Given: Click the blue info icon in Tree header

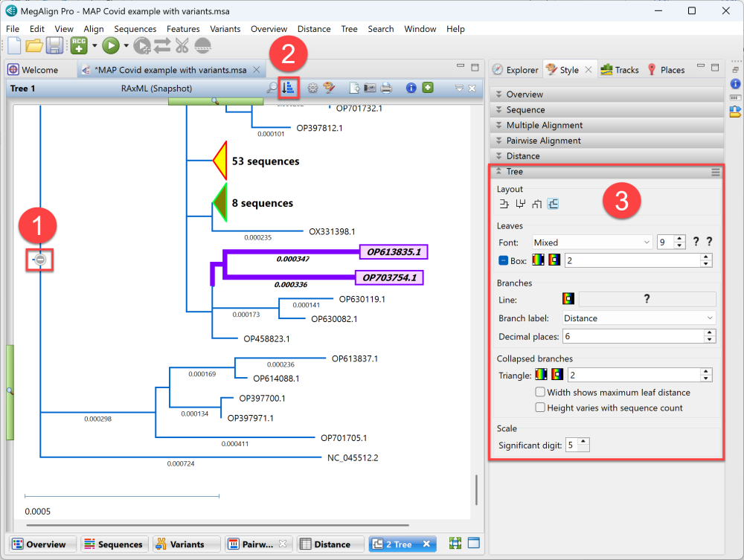Looking at the screenshot, I should (411, 88).
